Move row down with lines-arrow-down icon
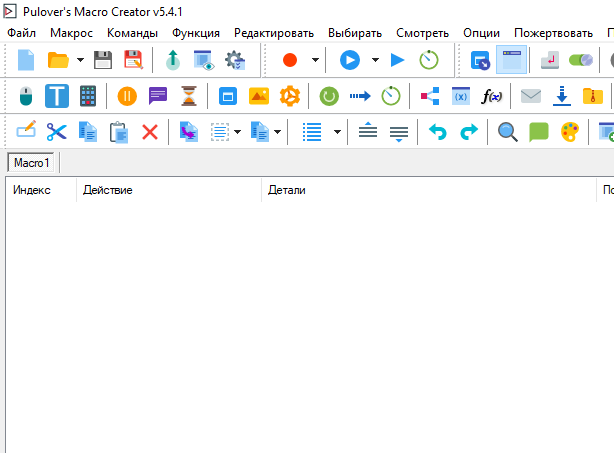Viewport: 614px width, 453px height. click(x=399, y=134)
